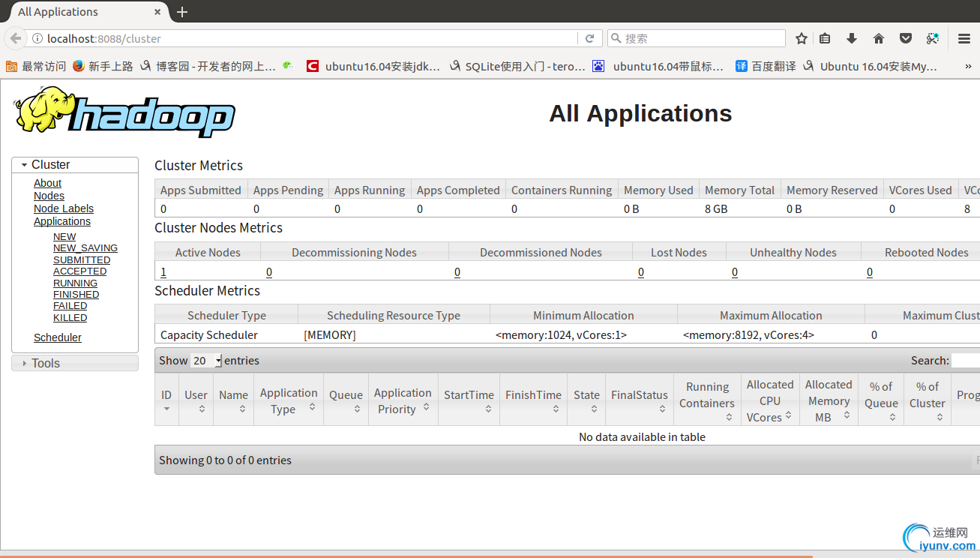Open the 百度翻译 bookmark
980x558 pixels.
tap(766, 66)
